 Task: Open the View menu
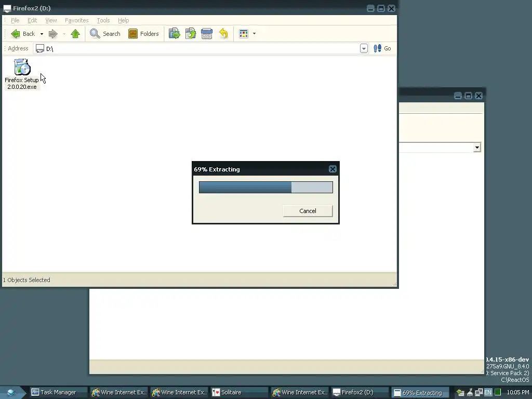coord(51,20)
